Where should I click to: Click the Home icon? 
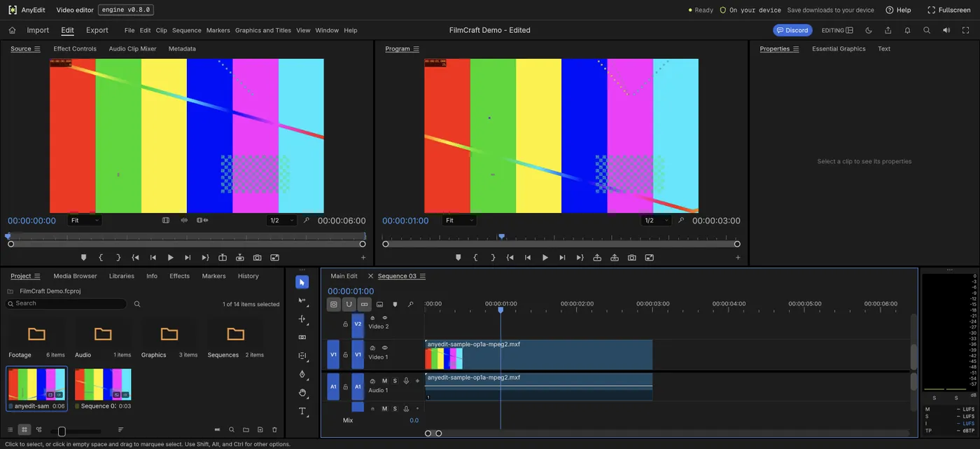pos(12,30)
